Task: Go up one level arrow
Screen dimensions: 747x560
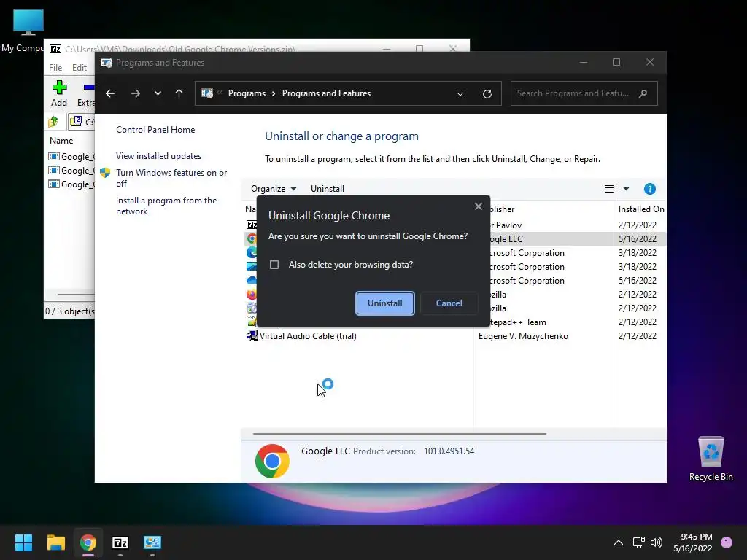Action: click(179, 93)
